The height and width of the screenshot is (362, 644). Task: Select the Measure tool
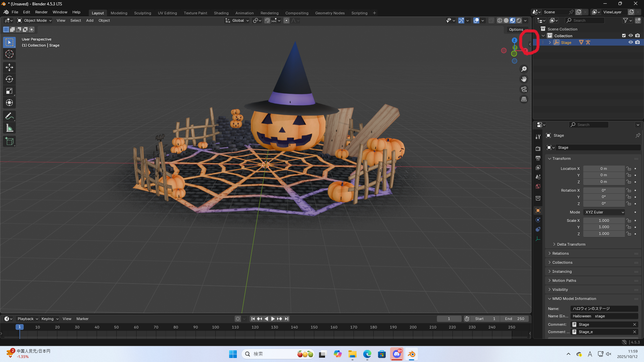(x=9, y=128)
